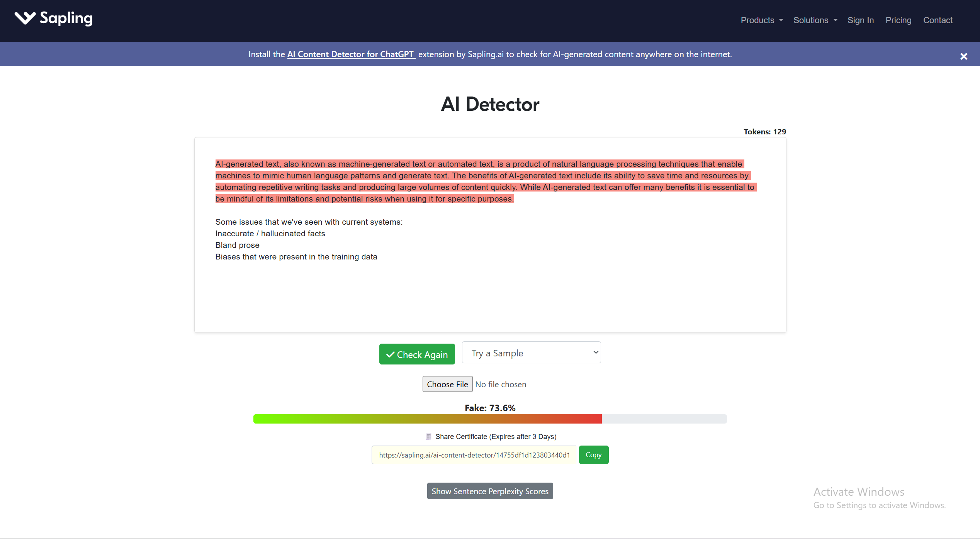The width and height of the screenshot is (980, 539).
Task: Open the Products dropdown menu
Action: tap(762, 20)
